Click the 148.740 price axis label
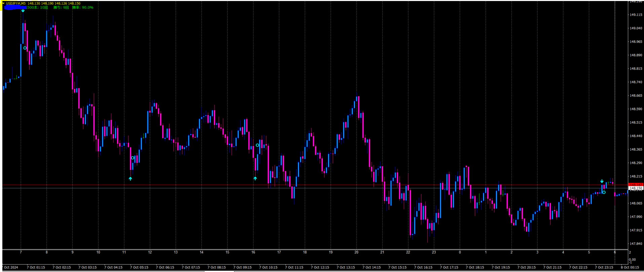 (636, 82)
